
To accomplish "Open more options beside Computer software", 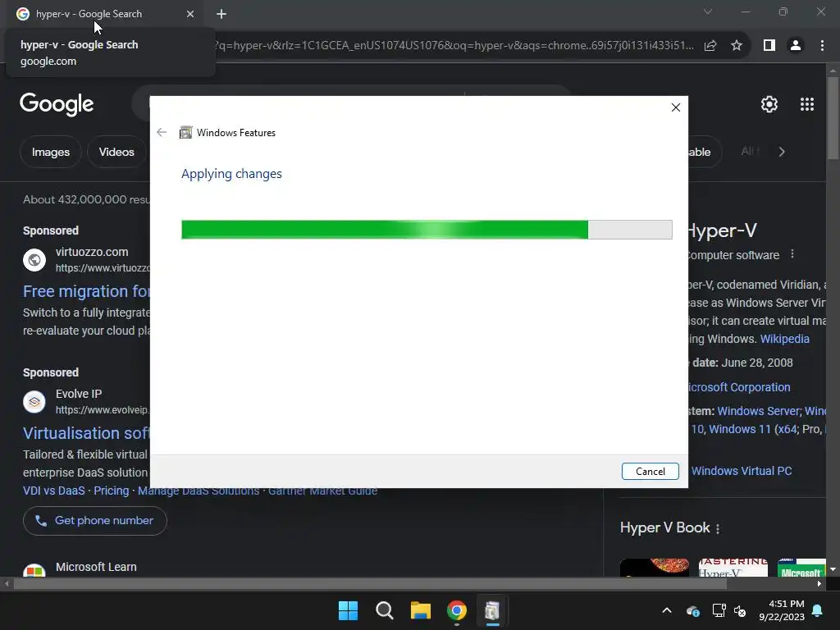I will [792, 254].
